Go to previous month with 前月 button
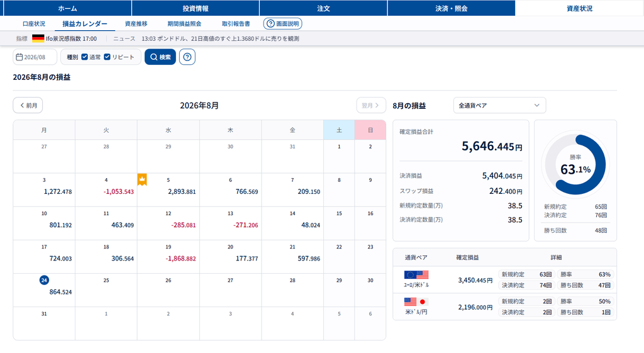The width and height of the screenshot is (644, 353). click(x=28, y=105)
